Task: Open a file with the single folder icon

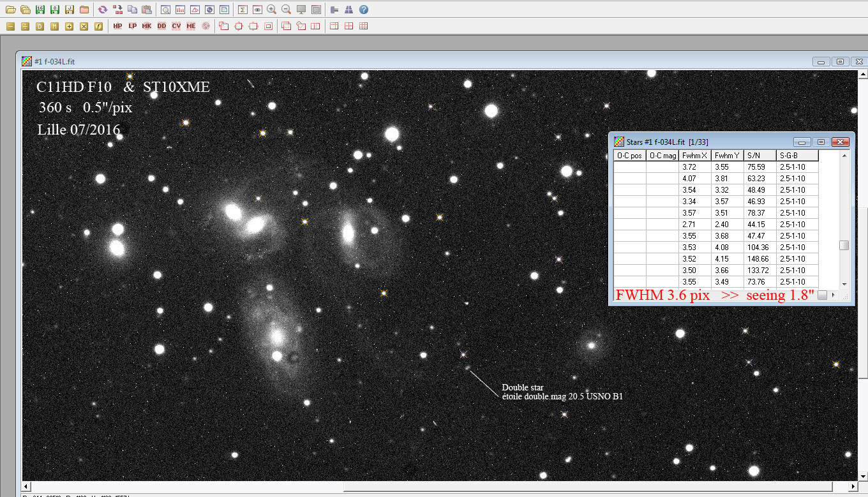Action: pyautogui.click(x=10, y=10)
